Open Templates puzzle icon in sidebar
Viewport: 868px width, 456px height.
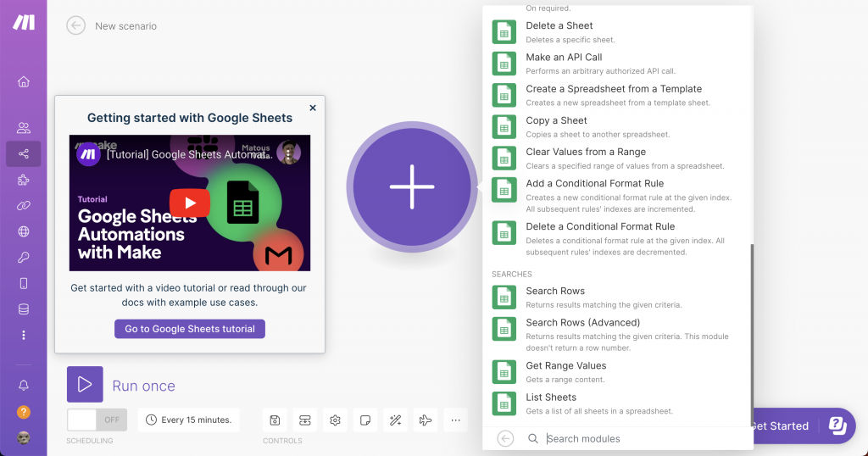tap(23, 180)
